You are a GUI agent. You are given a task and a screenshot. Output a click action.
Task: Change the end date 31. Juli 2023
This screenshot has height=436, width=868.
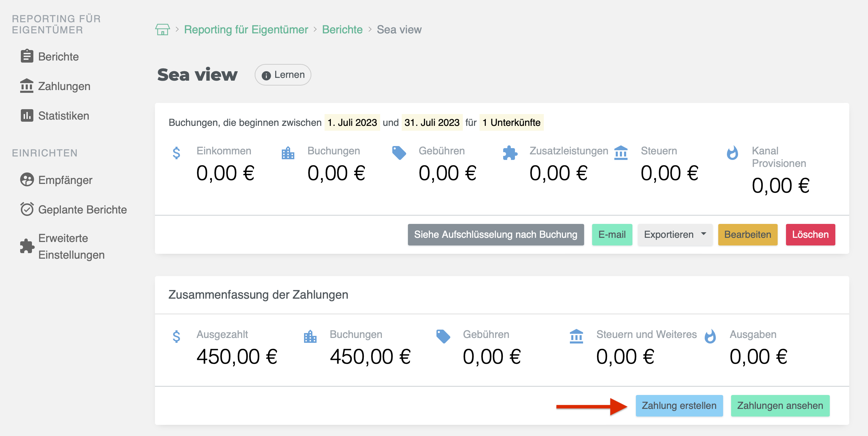click(x=432, y=122)
